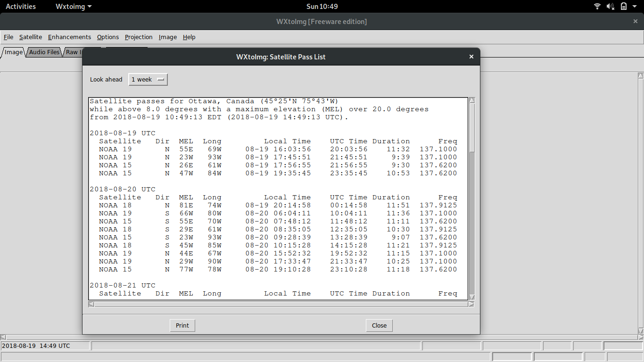Viewport: 644px width, 362px height.
Task: Open the Wi-Fi status icon in top bar
Action: point(597,7)
